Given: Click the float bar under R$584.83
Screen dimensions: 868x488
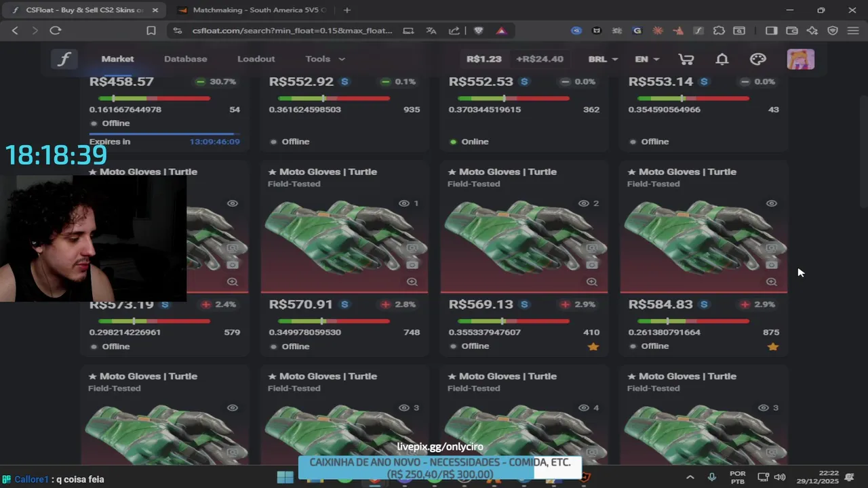Looking at the screenshot, I should point(693,321).
